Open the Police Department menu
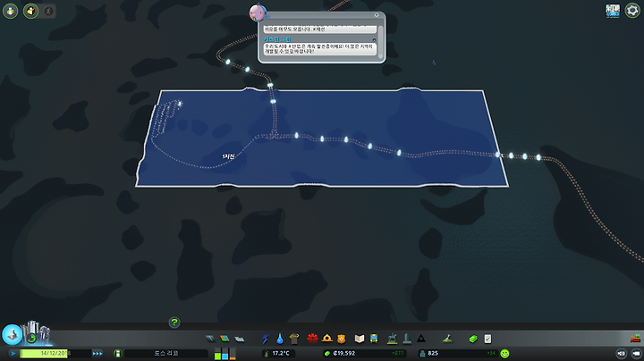 pyautogui.click(x=342, y=339)
